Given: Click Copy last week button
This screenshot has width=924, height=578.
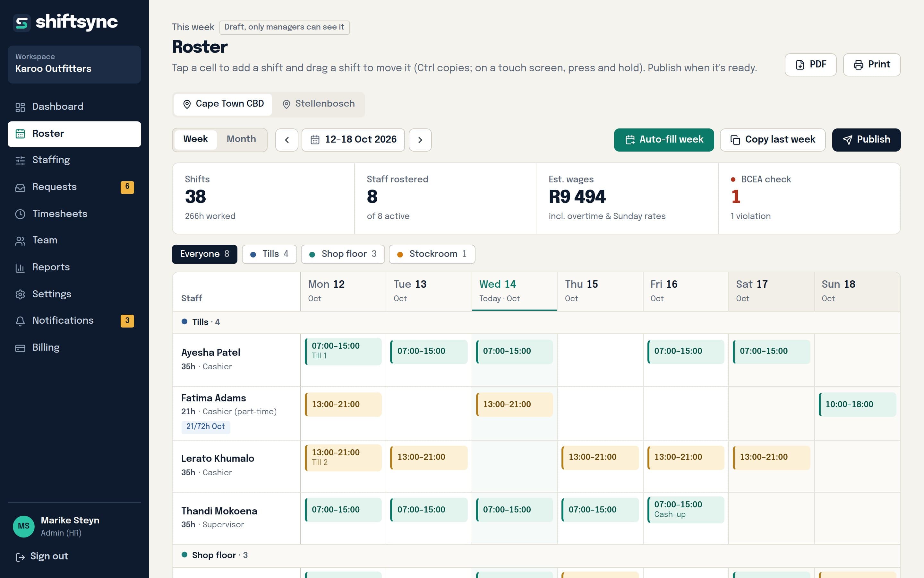Looking at the screenshot, I should pyautogui.click(x=773, y=140).
